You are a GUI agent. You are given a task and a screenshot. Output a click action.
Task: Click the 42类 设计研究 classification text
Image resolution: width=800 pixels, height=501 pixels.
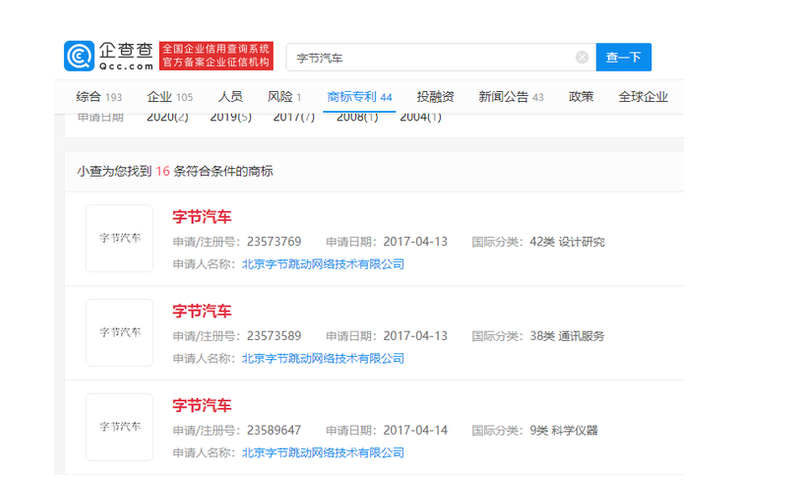coord(567,242)
